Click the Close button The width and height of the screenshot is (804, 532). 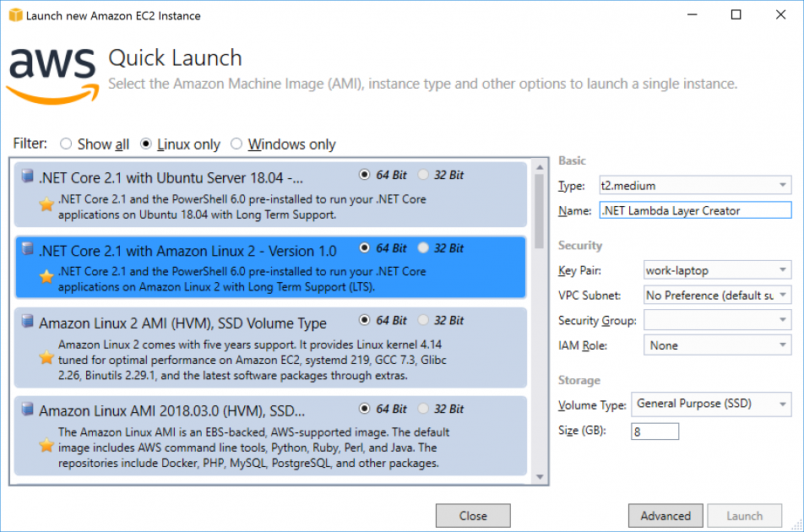472,515
